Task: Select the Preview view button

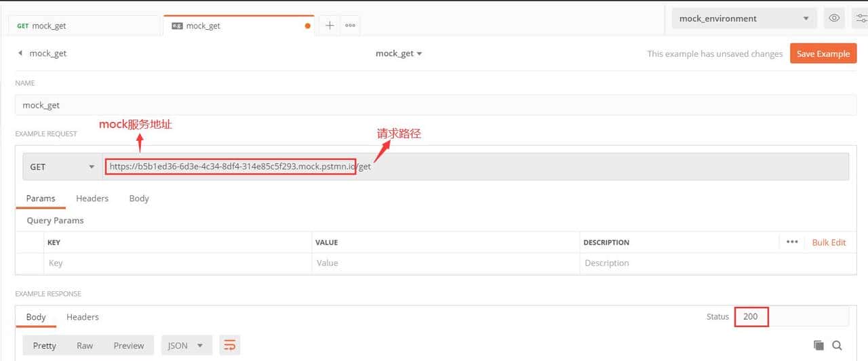Action: [x=129, y=345]
